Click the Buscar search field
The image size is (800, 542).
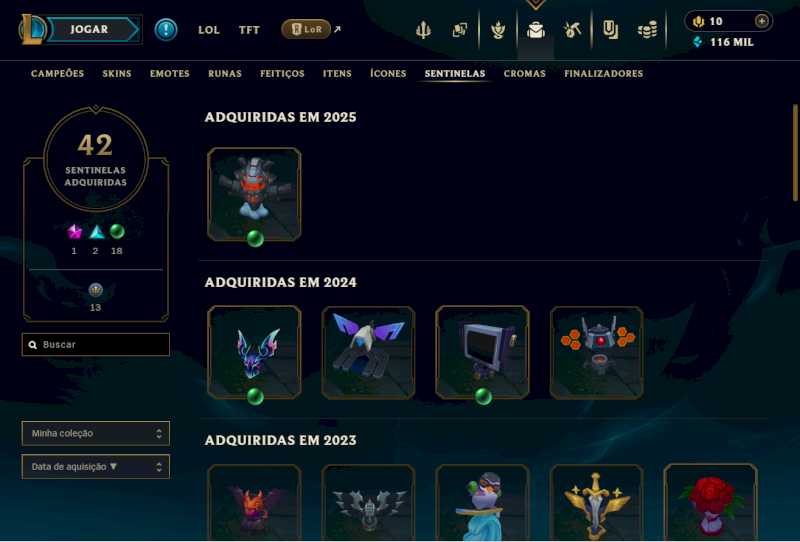(96, 344)
